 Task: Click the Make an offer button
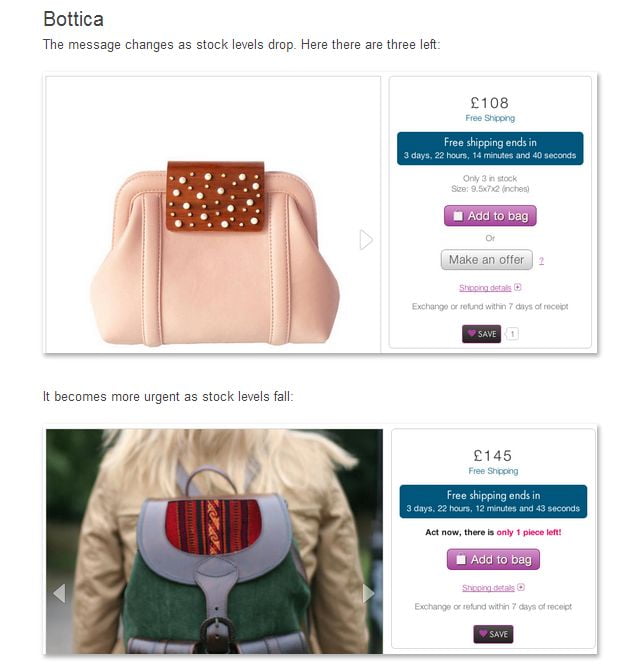pos(486,260)
